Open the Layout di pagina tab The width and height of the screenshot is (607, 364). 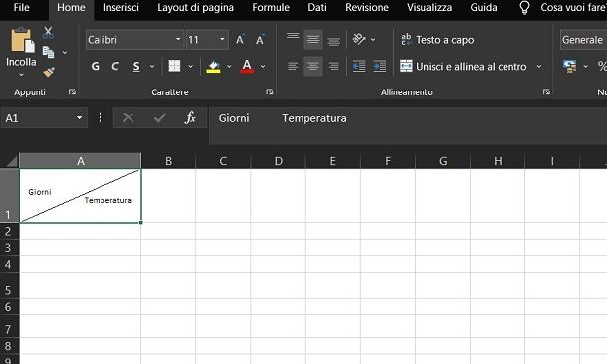(195, 7)
